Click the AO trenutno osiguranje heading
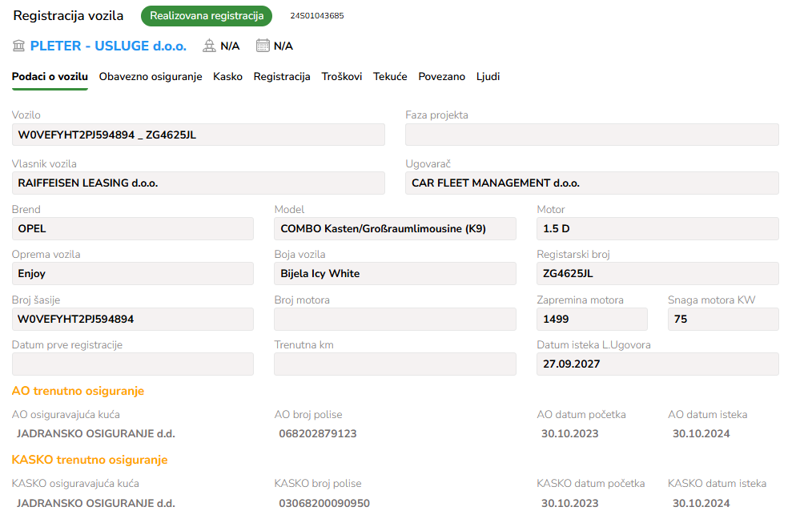Viewport: 812px width, 523px height. (78, 391)
